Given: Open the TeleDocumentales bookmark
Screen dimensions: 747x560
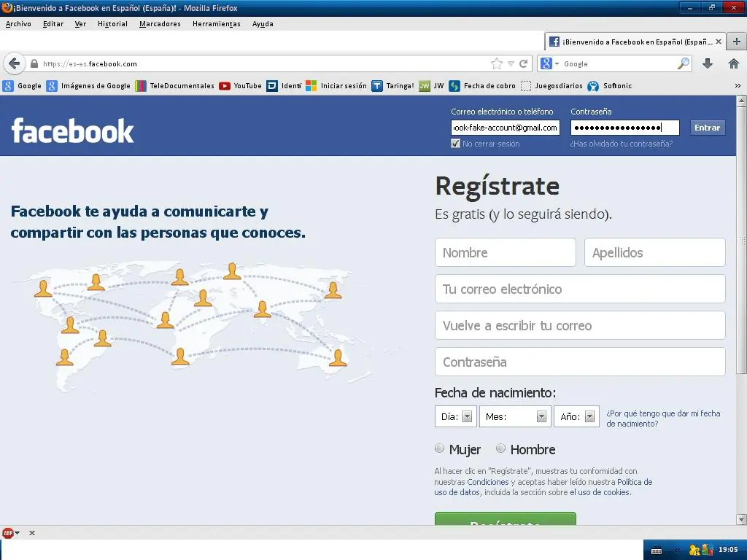Looking at the screenshot, I should tap(175, 86).
